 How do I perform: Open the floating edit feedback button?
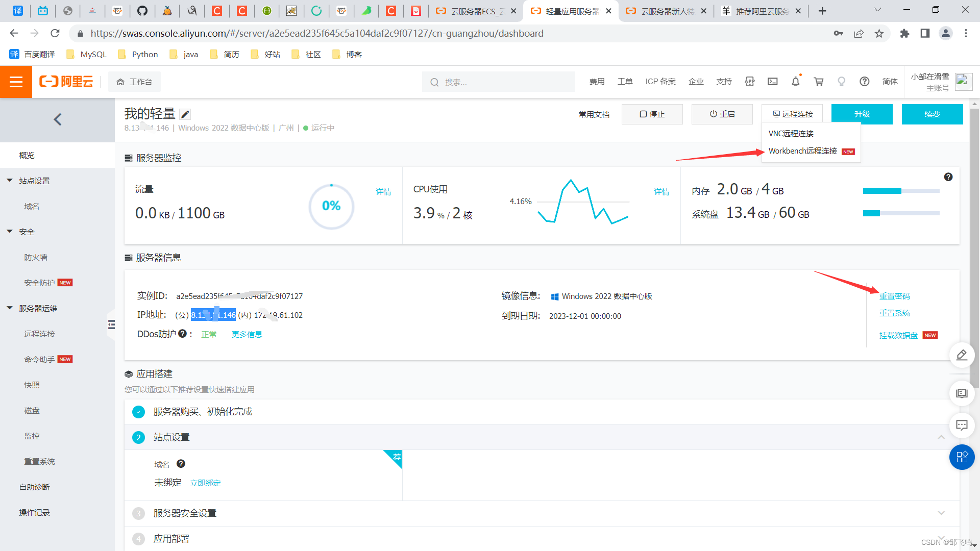click(962, 355)
